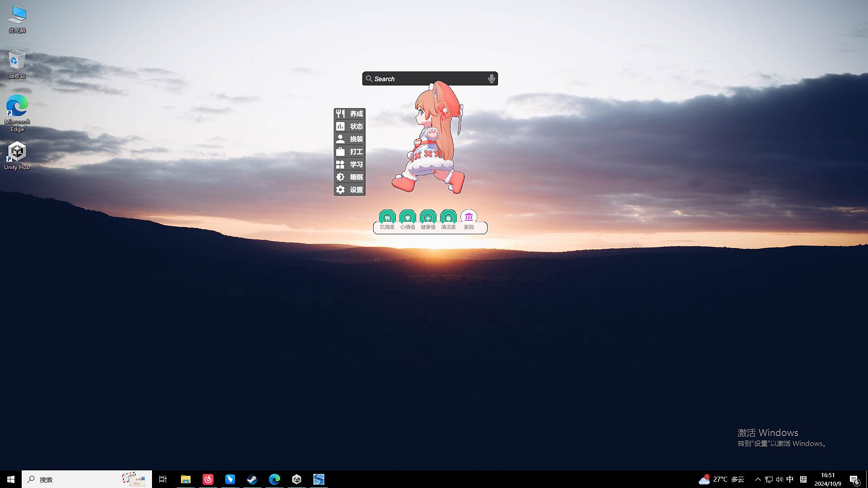
Task: Open Steam from the taskbar
Action: pos(252,479)
